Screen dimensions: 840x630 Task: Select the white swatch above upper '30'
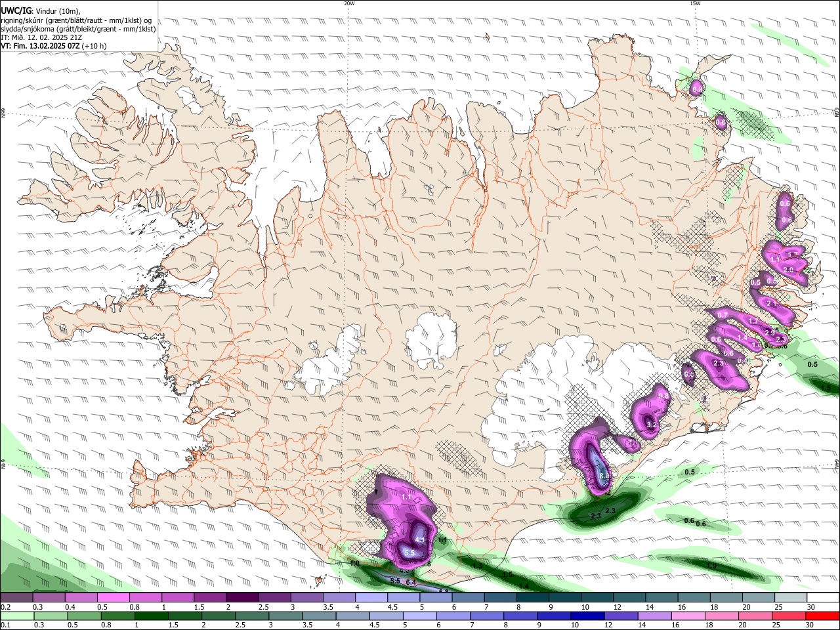point(824,597)
